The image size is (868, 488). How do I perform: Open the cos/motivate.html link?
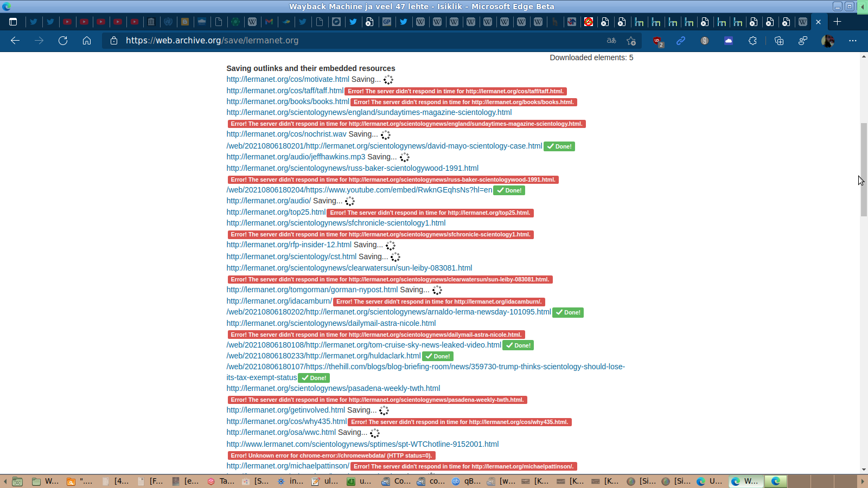(x=288, y=79)
